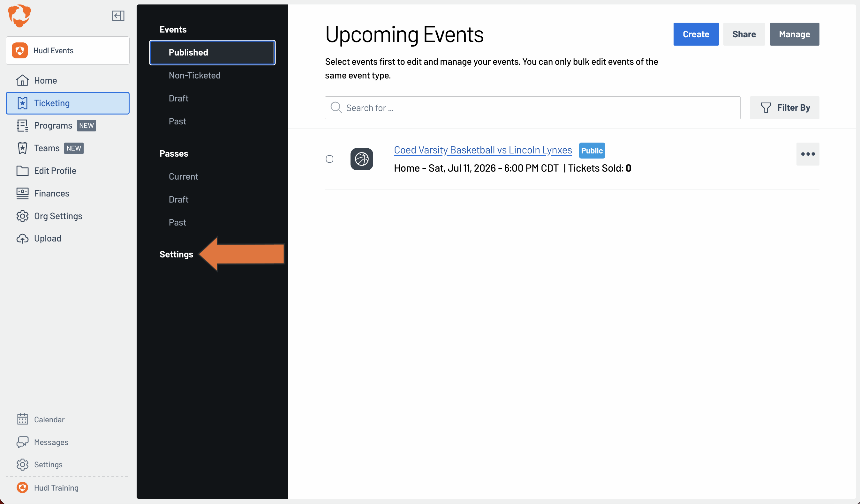Select Published events tab
Screen dimensions: 860x504
pyautogui.click(x=212, y=53)
